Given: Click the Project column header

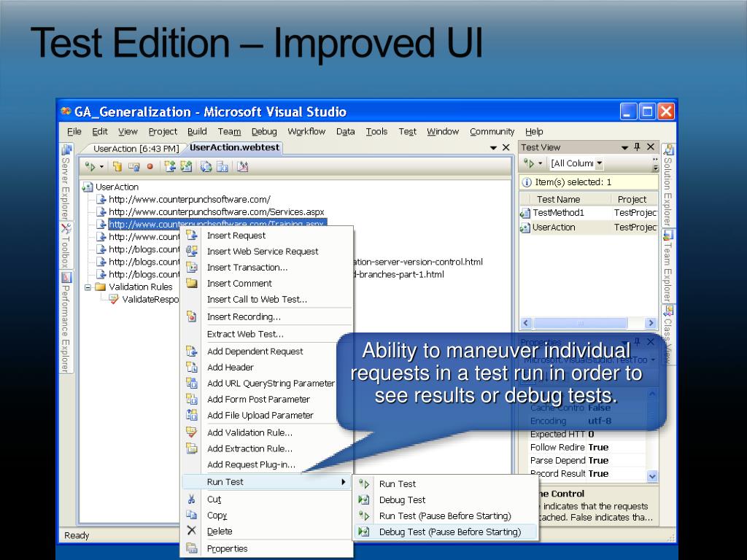Looking at the screenshot, I should tap(634, 199).
